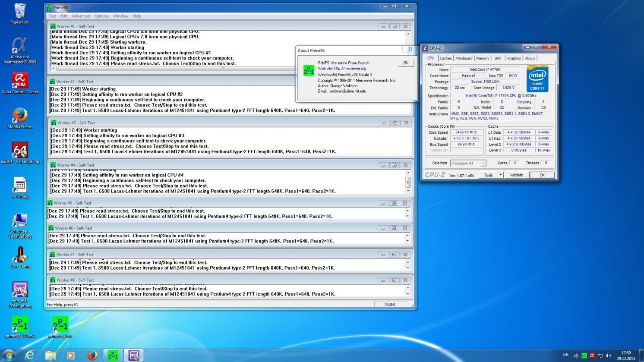Click the Core Voltage value 1.035 V
The image size is (644, 362).
click(508, 88)
